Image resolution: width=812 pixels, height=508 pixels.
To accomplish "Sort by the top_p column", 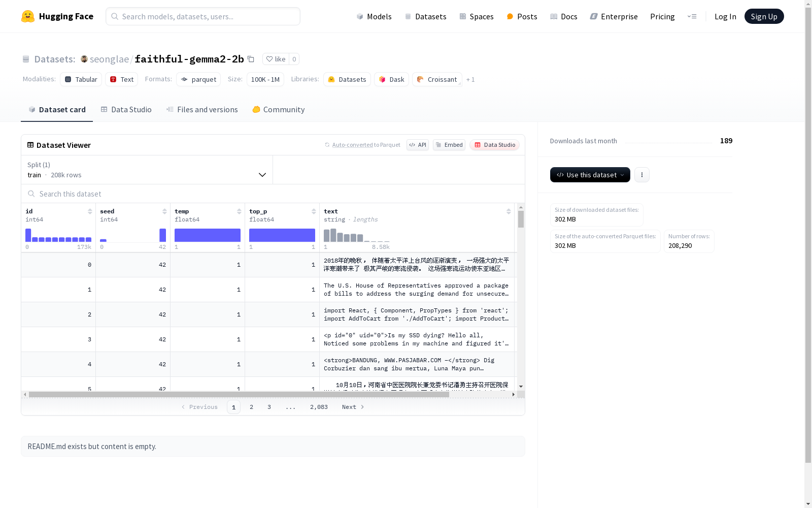I will click(x=314, y=211).
